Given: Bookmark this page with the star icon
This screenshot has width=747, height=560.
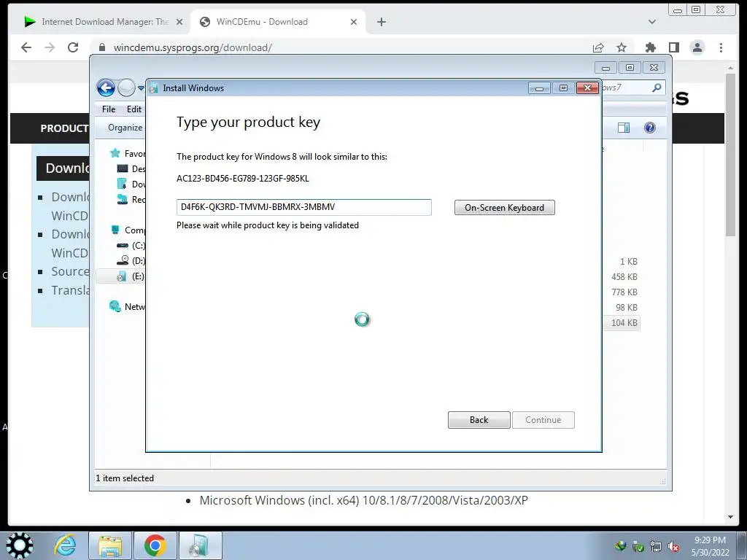Looking at the screenshot, I should tap(622, 47).
